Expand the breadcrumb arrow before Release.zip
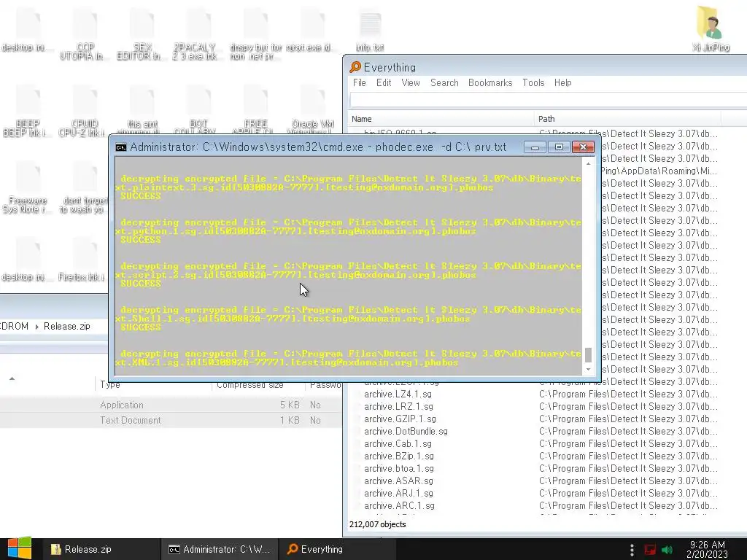This screenshot has width=747, height=560. (x=36, y=327)
